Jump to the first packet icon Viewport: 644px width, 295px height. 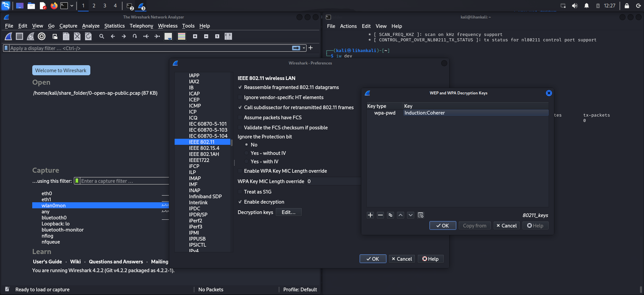(x=146, y=36)
